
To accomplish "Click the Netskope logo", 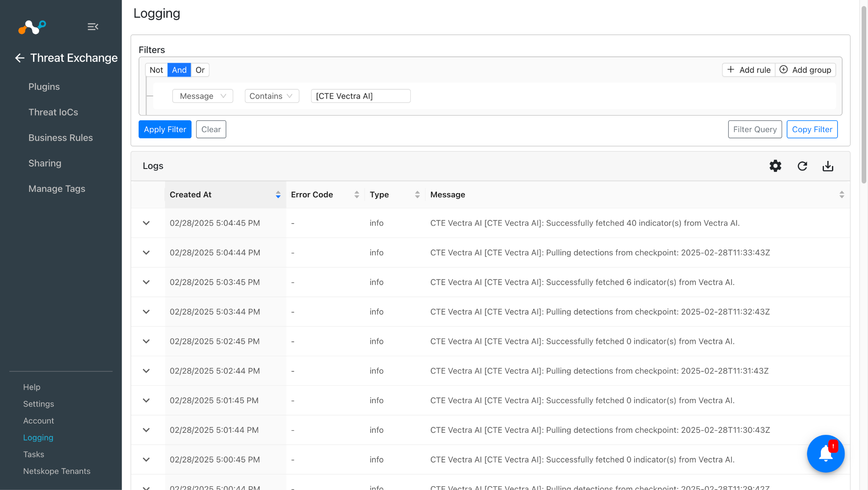I will tap(32, 27).
